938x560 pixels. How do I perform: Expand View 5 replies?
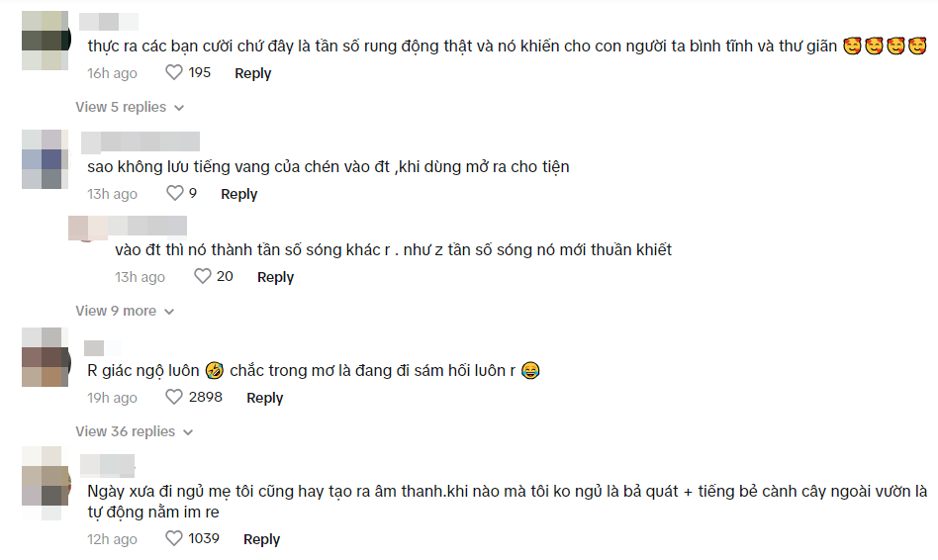coord(130,107)
